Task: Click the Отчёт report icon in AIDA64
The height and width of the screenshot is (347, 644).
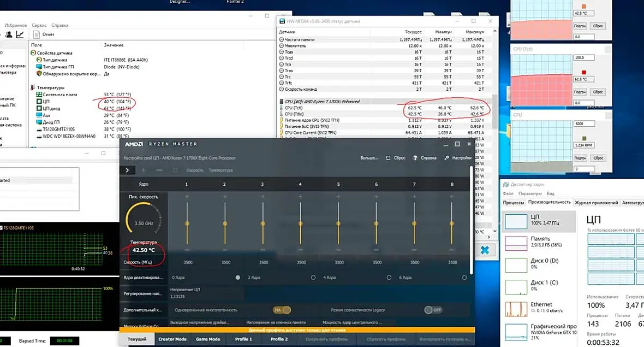Action: coord(37,34)
